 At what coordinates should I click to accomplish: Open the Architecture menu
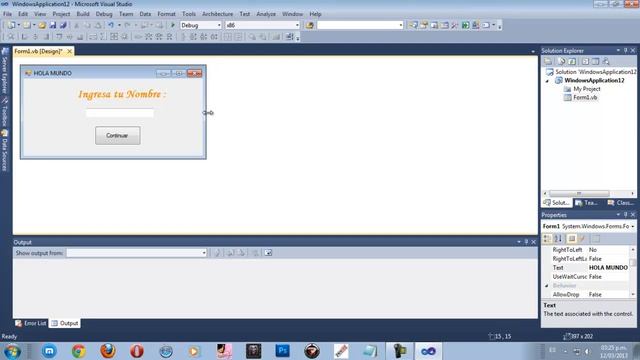[218, 14]
